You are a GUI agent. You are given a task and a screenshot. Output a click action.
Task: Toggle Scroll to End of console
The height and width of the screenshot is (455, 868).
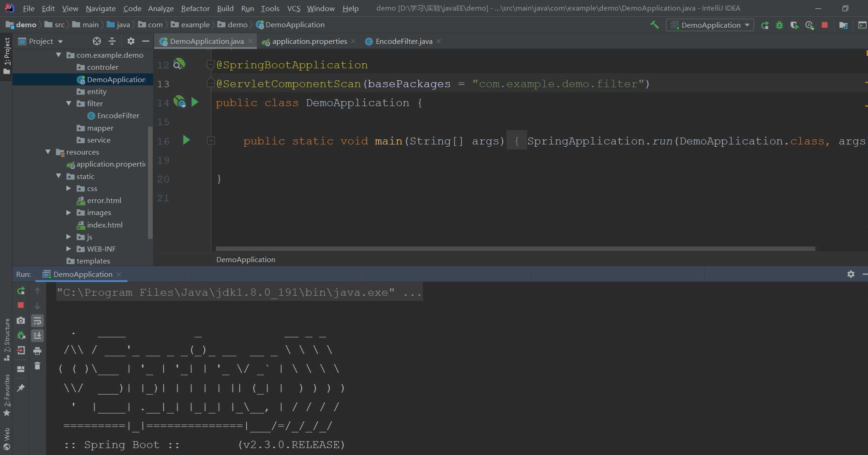click(37, 335)
